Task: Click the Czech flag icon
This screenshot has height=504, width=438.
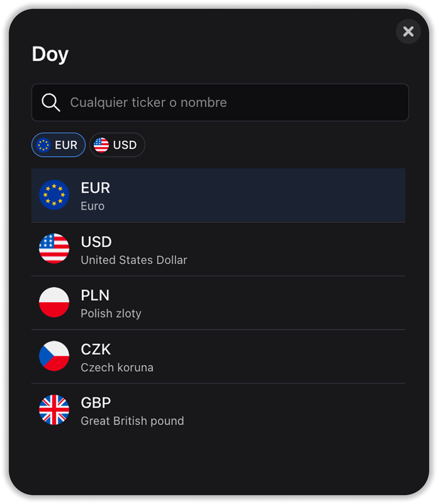Action: pos(54,356)
